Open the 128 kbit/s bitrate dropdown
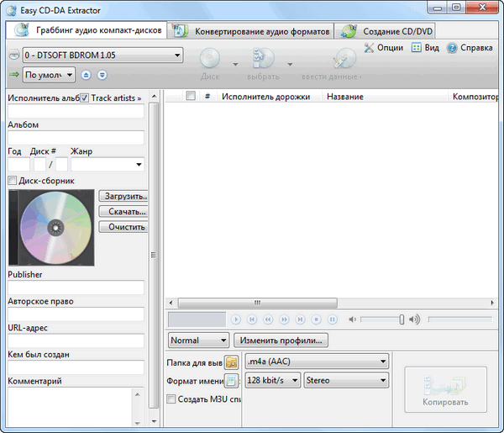This screenshot has height=433, width=504. 294,381
